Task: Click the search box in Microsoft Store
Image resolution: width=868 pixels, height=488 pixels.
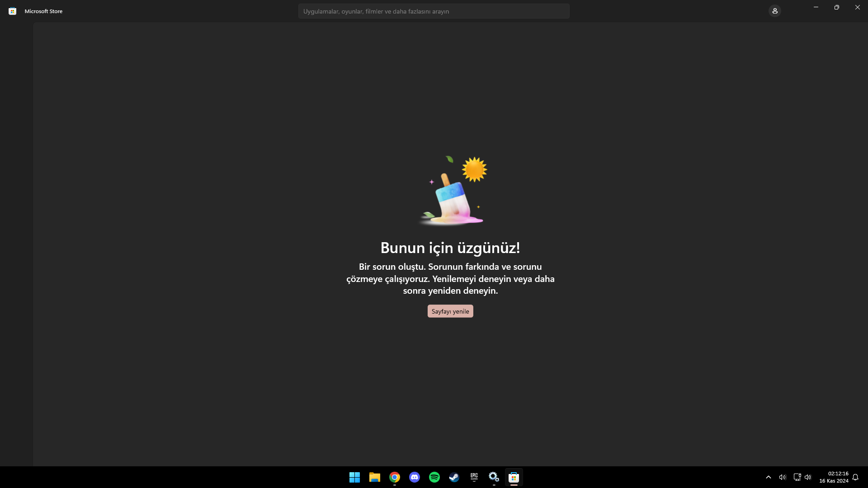Action: point(434,11)
